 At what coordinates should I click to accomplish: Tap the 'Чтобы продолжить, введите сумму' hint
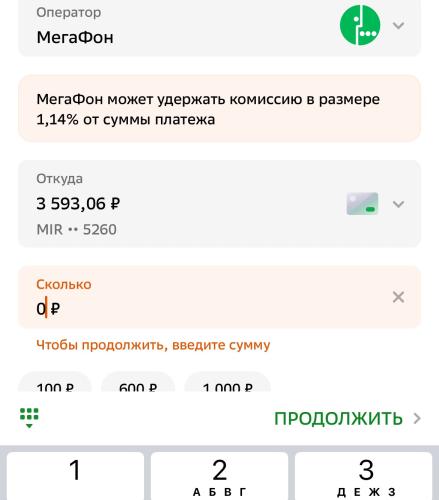tap(153, 345)
